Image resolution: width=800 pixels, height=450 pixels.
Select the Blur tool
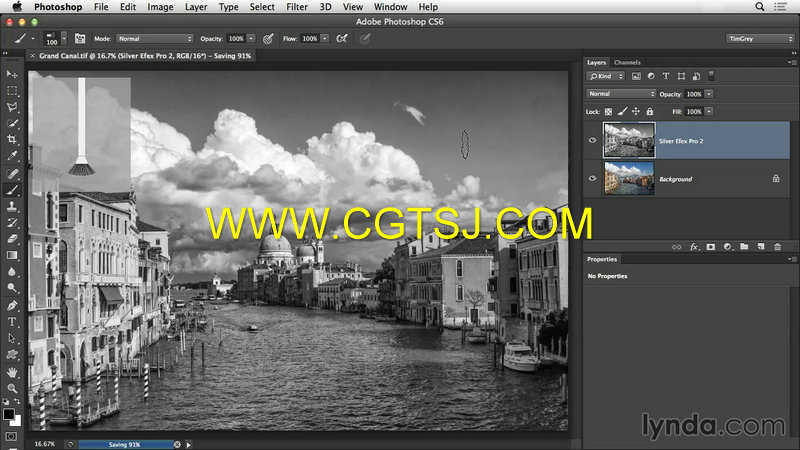(12, 271)
